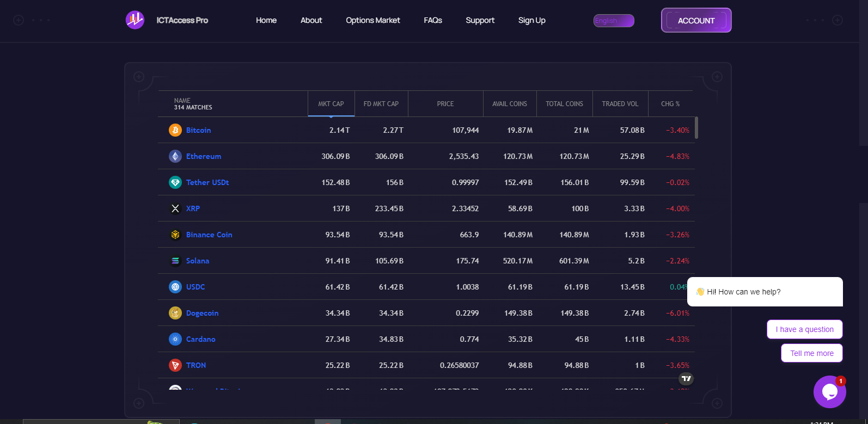The width and height of the screenshot is (868, 424).
Task: Click the Dogecoin coin icon
Action: click(x=175, y=313)
